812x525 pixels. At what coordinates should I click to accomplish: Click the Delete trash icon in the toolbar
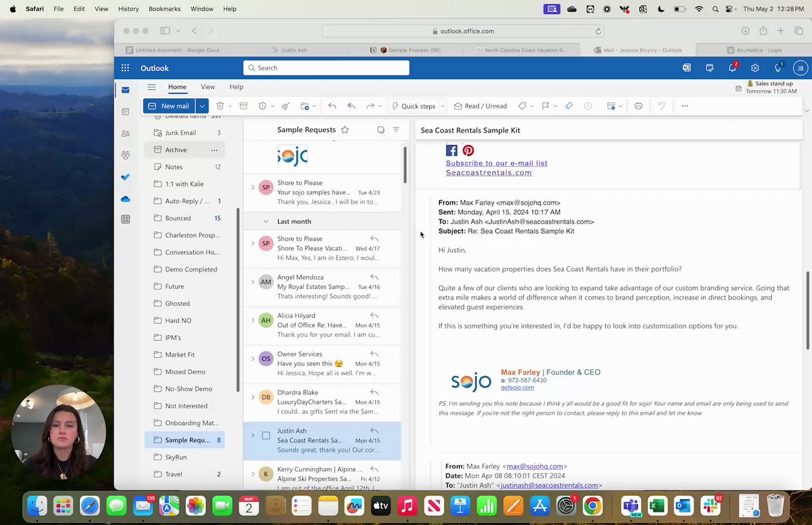coord(220,106)
